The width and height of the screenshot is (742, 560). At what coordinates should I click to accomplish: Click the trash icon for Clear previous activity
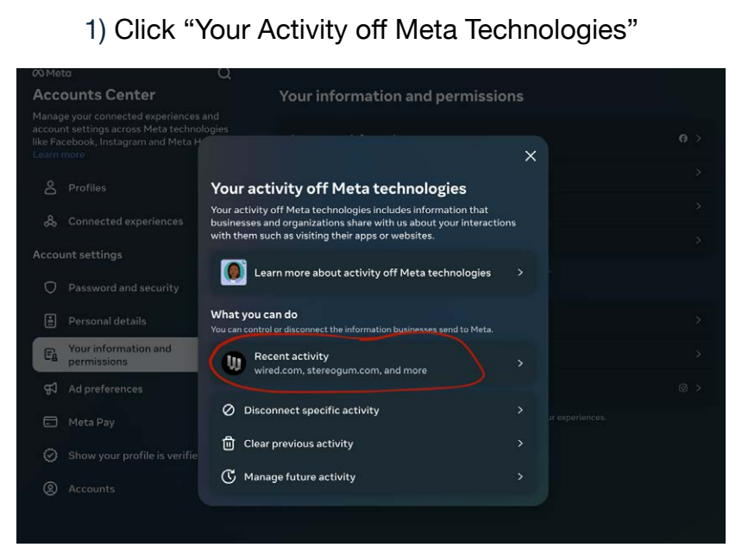tap(229, 444)
